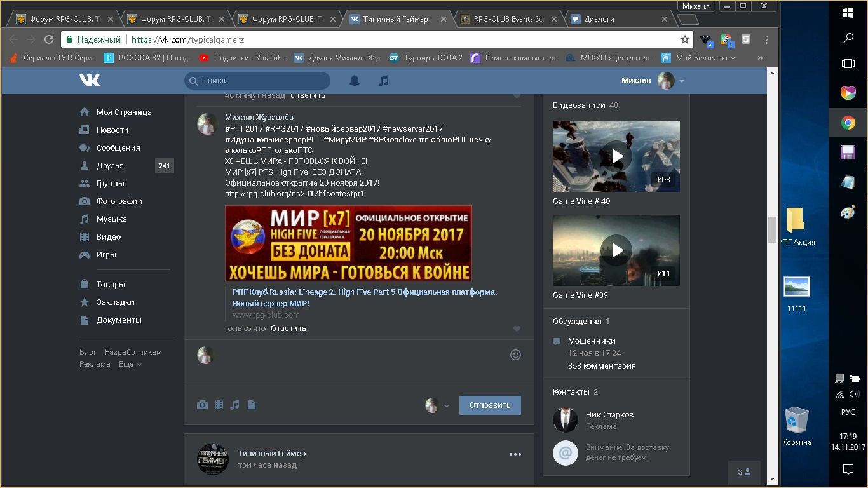Open Windows Start menu
This screenshot has width=868, height=488.
point(848,12)
